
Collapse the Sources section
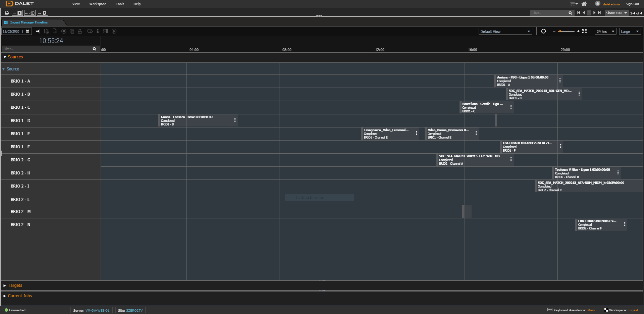(x=5, y=57)
